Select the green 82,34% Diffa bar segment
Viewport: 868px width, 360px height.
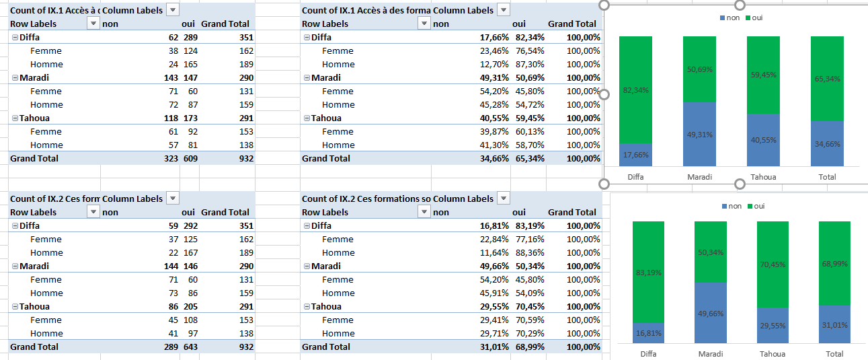635,89
